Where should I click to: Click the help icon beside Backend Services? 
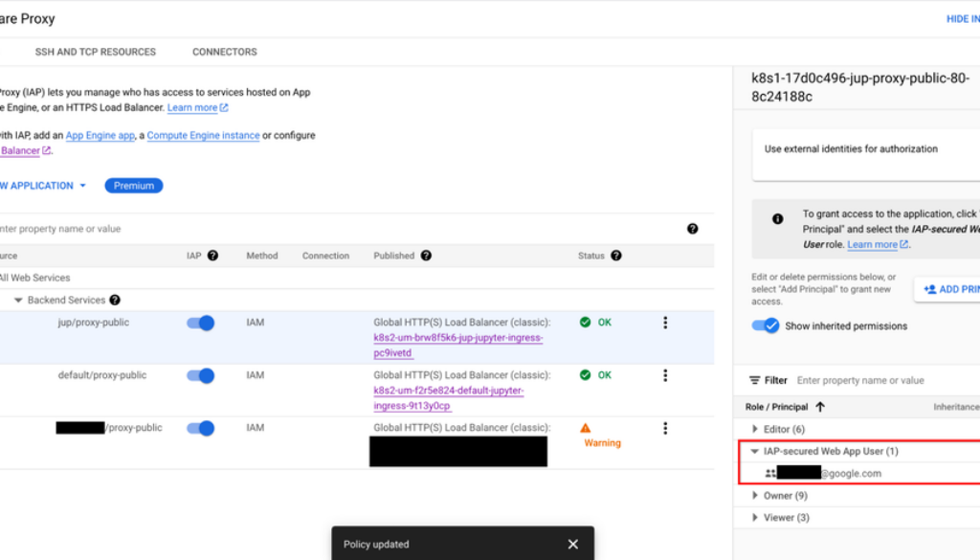(115, 301)
